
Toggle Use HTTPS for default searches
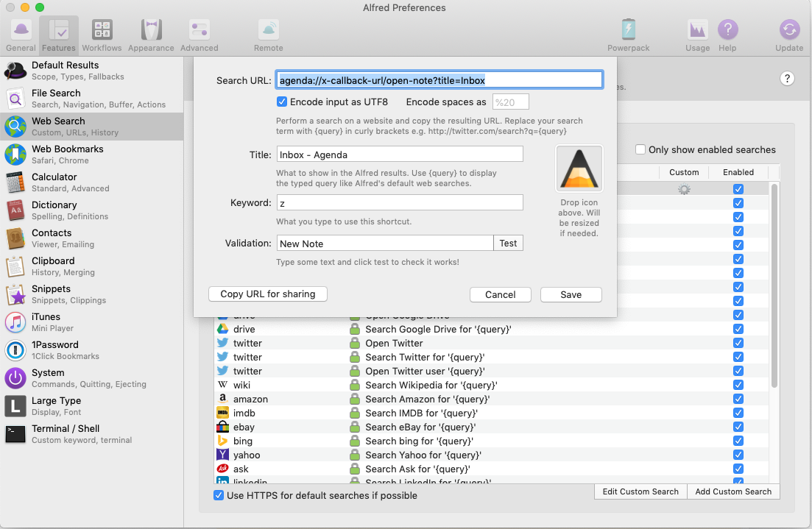tap(219, 495)
